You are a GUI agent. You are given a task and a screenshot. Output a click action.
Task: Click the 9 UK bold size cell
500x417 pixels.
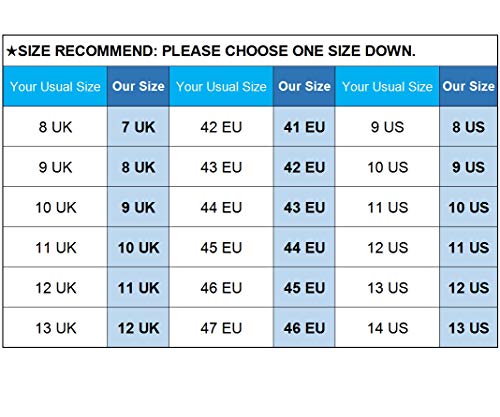pos(138,207)
